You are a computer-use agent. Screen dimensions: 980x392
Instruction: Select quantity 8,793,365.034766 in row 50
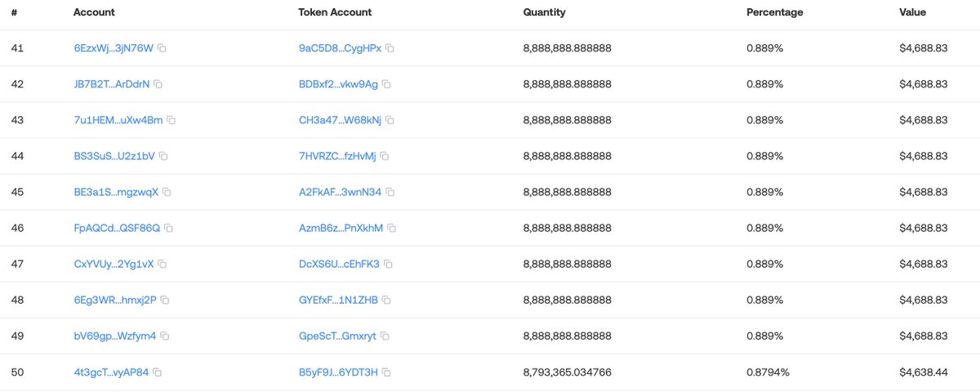567,372
